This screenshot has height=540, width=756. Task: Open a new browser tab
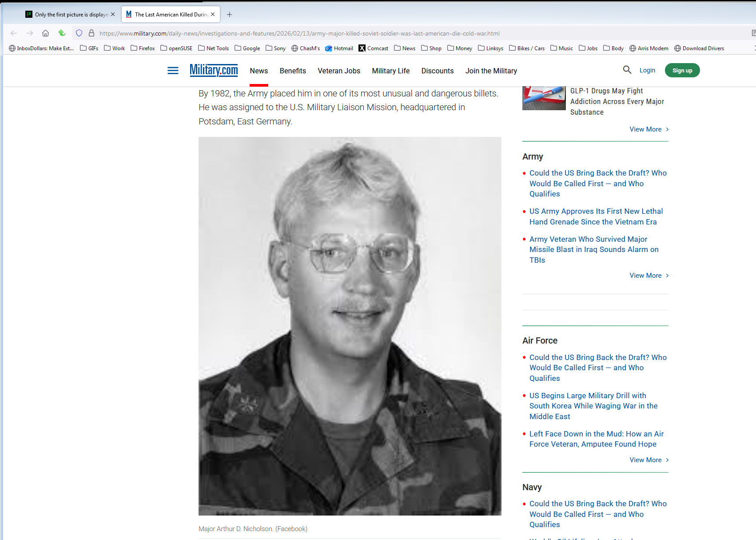click(229, 15)
